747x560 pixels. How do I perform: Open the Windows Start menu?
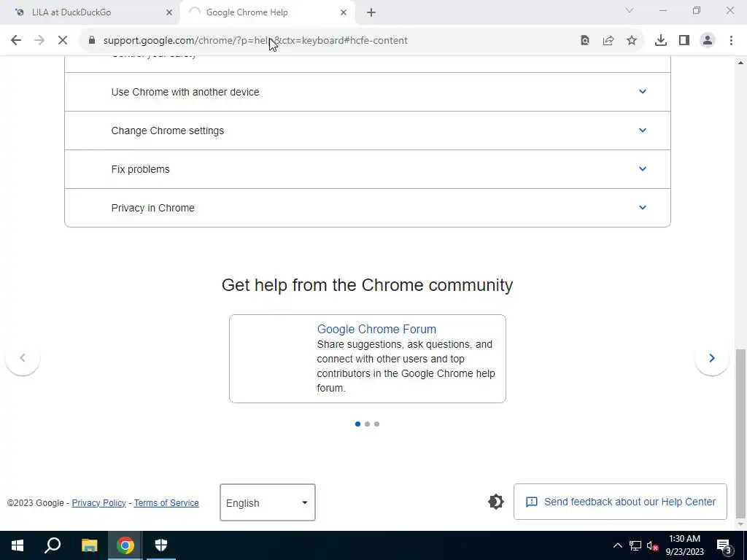(x=18, y=545)
